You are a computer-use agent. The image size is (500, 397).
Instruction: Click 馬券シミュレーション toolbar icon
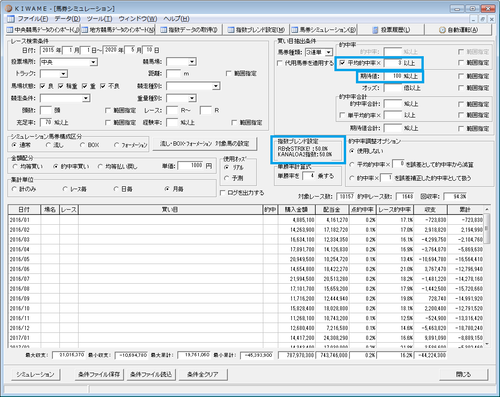(295, 30)
